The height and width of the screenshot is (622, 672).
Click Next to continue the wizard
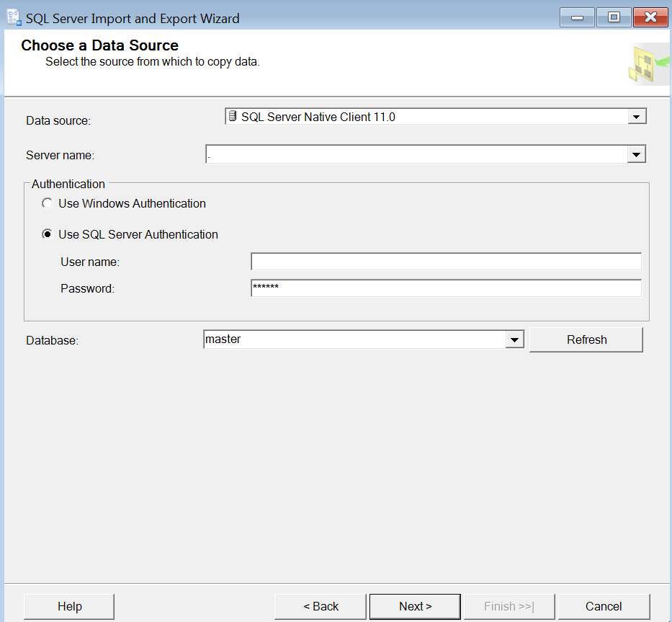click(415, 606)
